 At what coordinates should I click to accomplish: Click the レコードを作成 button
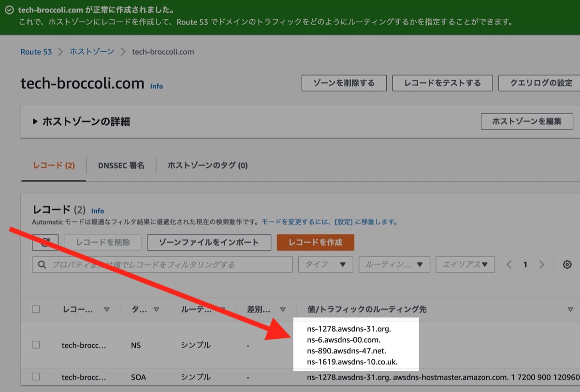[315, 242]
